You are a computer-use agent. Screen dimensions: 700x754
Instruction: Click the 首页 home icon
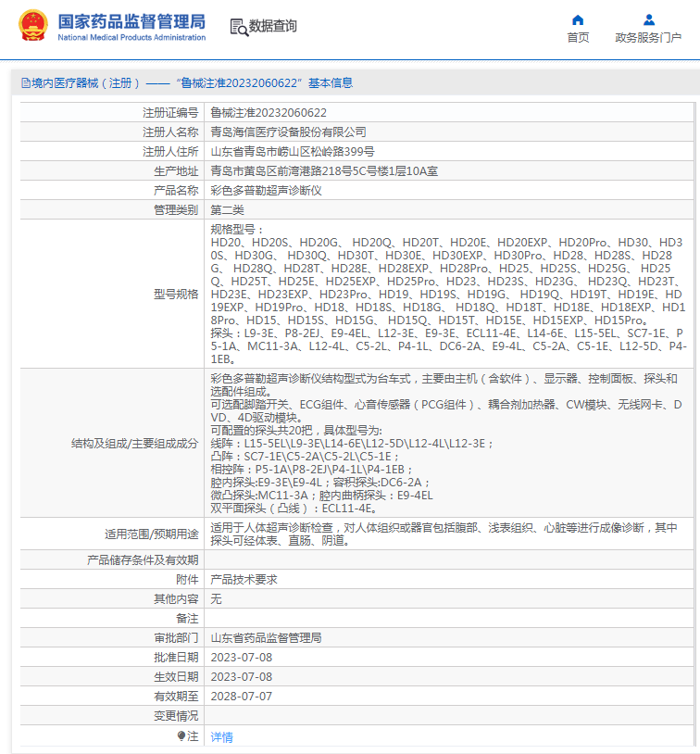tap(578, 19)
